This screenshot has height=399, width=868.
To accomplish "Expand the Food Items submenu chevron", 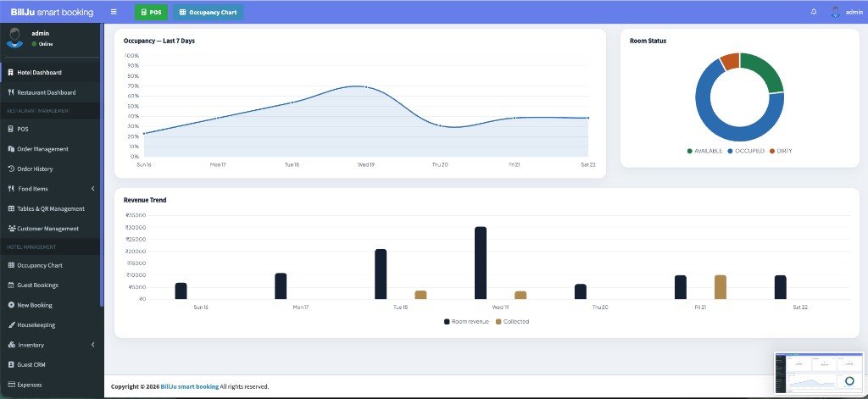I will pos(92,189).
